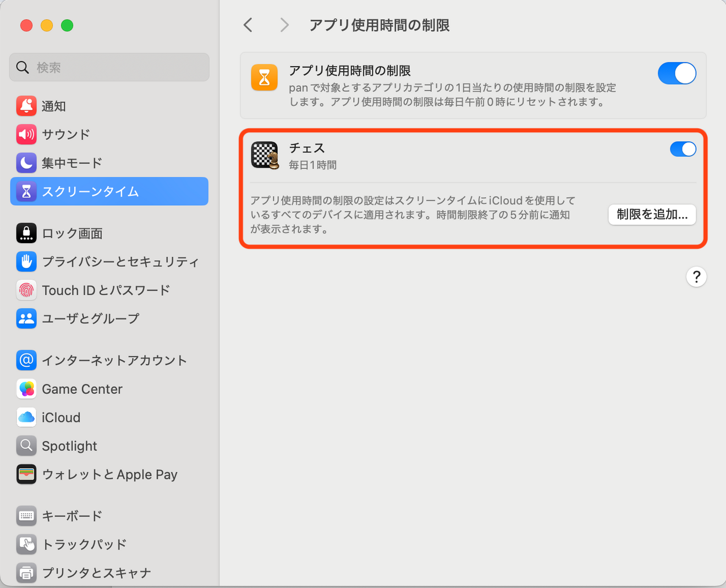Click the アプリ使用時間の制限 page title
726x588 pixels.
(380, 25)
